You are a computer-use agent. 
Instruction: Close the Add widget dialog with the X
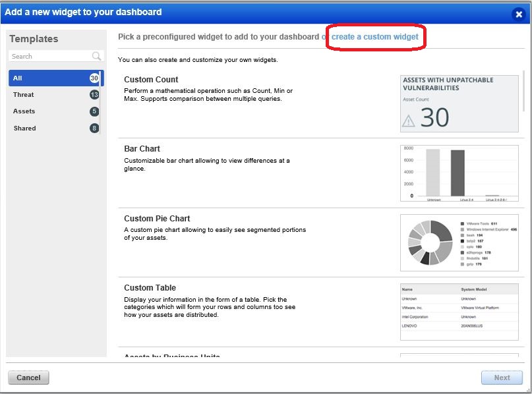[520, 14]
